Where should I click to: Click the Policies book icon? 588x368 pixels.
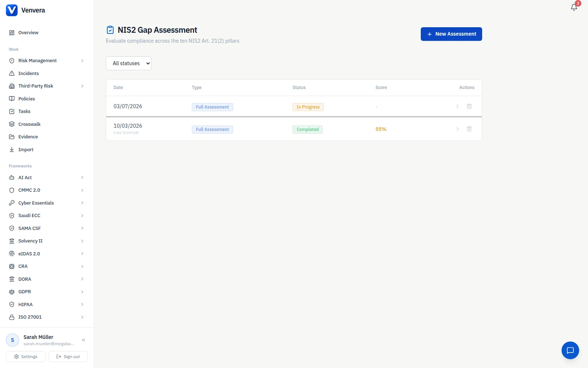[12, 99]
